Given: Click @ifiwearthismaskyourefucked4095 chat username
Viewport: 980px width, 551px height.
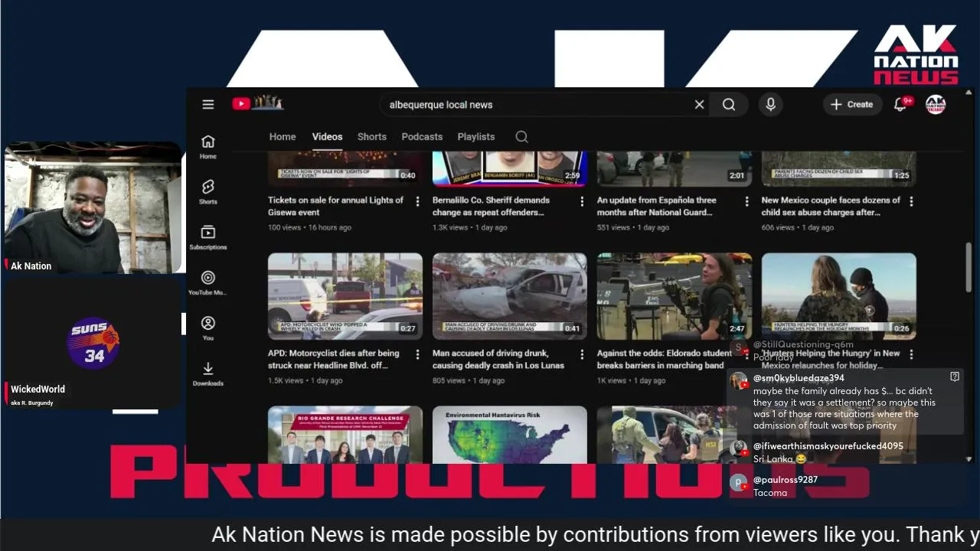Looking at the screenshot, I should pos(828,446).
